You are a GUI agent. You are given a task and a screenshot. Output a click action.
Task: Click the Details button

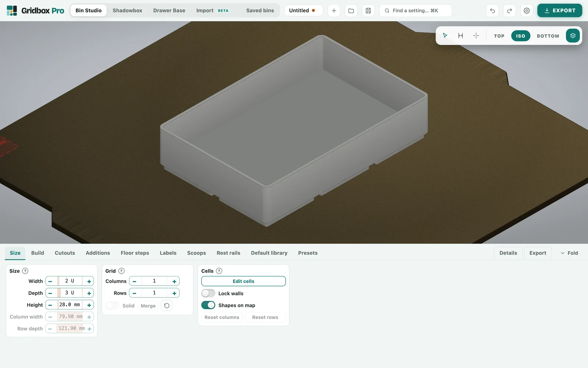click(508, 253)
